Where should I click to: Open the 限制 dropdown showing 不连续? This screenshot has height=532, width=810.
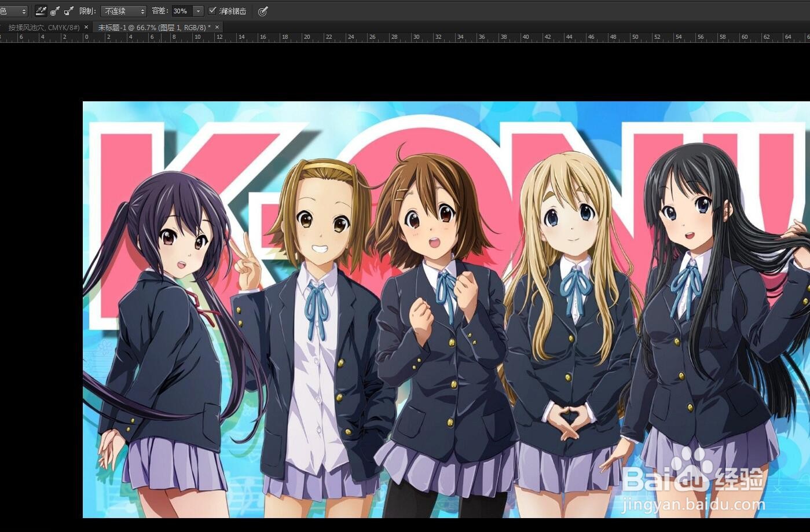[123, 11]
